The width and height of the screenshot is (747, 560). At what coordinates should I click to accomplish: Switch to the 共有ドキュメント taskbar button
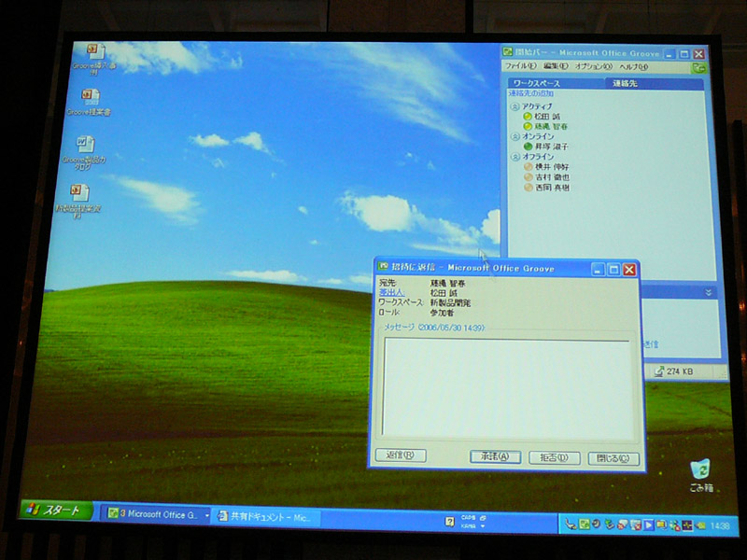tap(265, 517)
